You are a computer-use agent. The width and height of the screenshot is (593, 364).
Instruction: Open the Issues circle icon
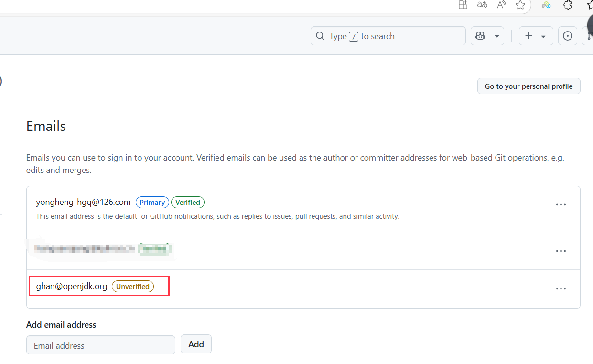pos(568,36)
